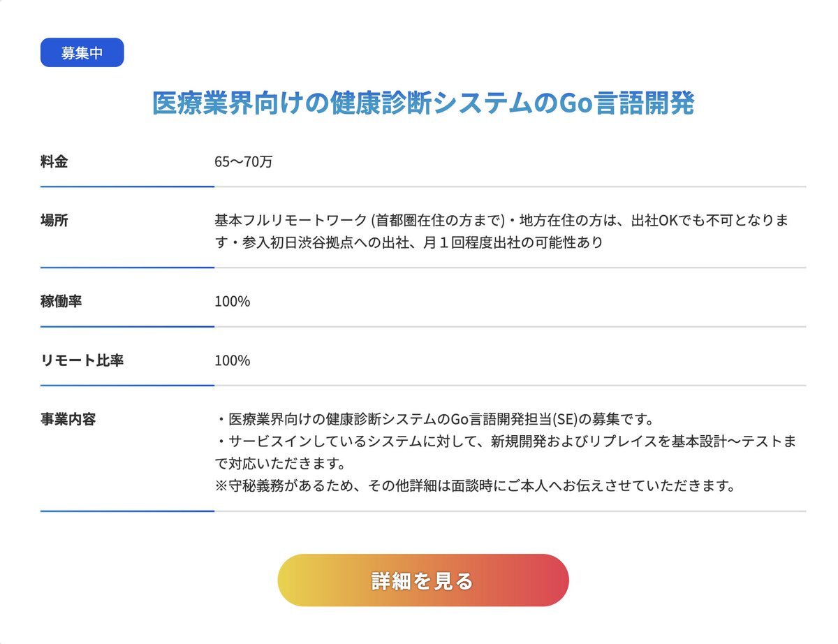Click the blue underline beneath 料金 label
The image size is (838, 644).
tap(127, 186)
